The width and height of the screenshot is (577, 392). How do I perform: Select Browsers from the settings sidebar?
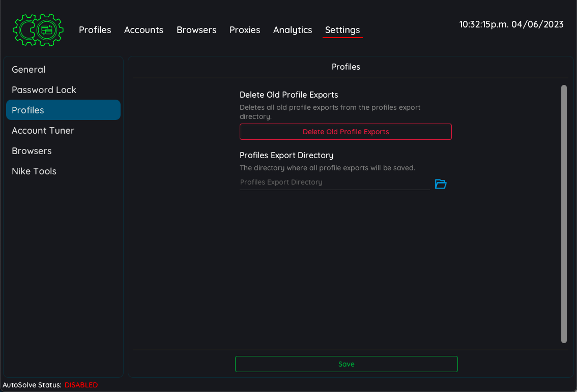coord(32,150)
